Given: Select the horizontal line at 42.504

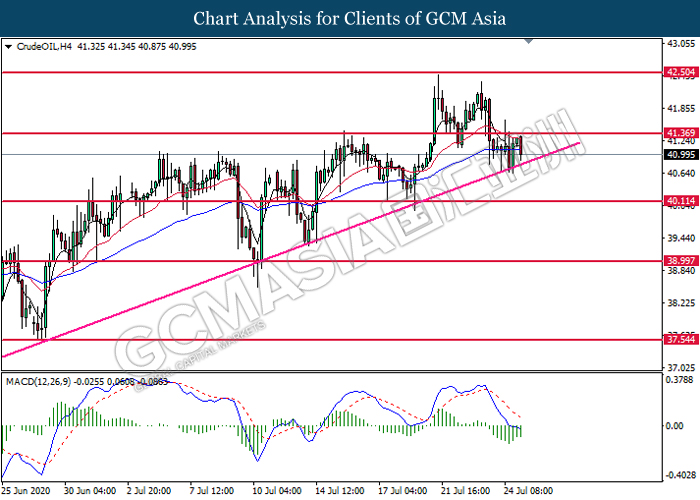Looking at the screenshot, I should coord(332,72).
